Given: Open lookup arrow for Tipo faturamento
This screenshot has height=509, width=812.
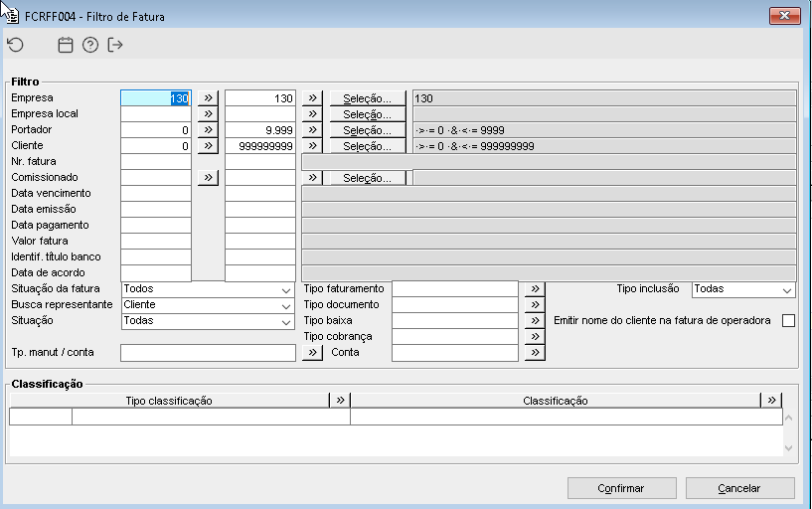Looking at the screenshot, I should tap(535, 289).
